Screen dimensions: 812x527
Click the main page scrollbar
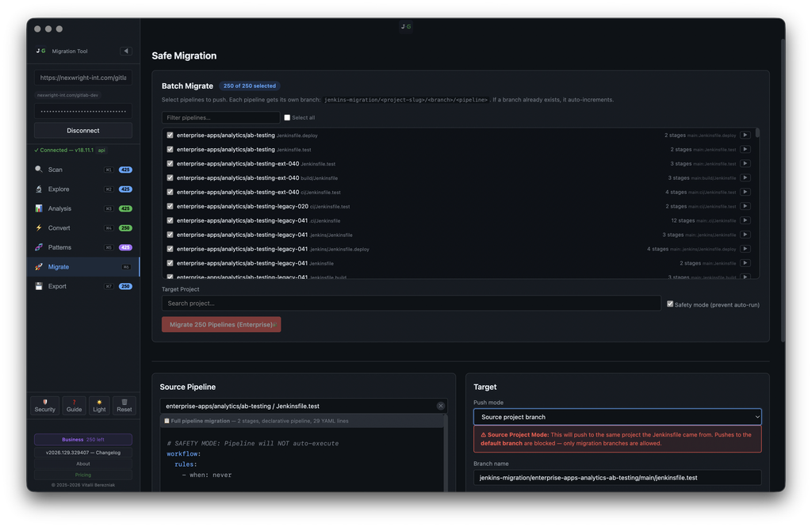(x=783, y=192)
